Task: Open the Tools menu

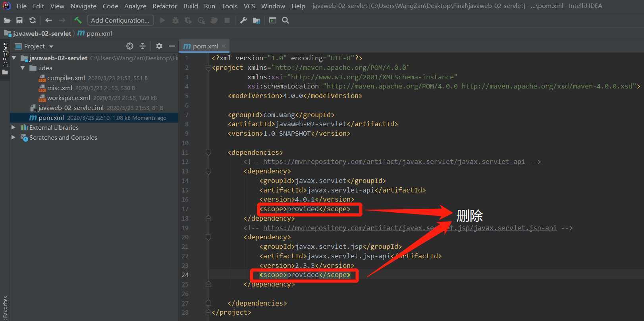Action: point(229,6)
